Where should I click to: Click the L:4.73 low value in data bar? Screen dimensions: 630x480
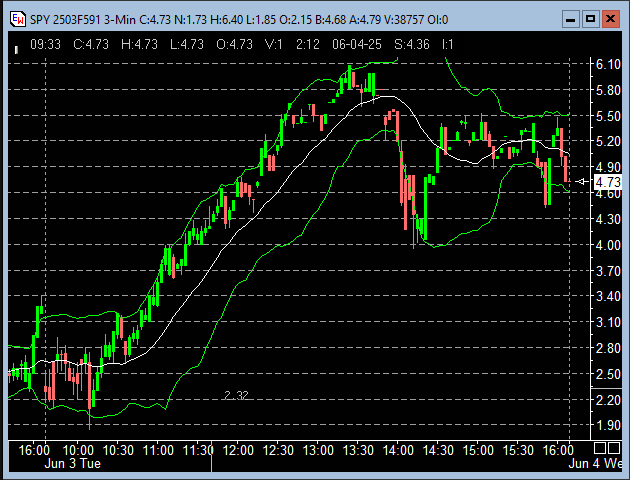[x=187, y=44]
